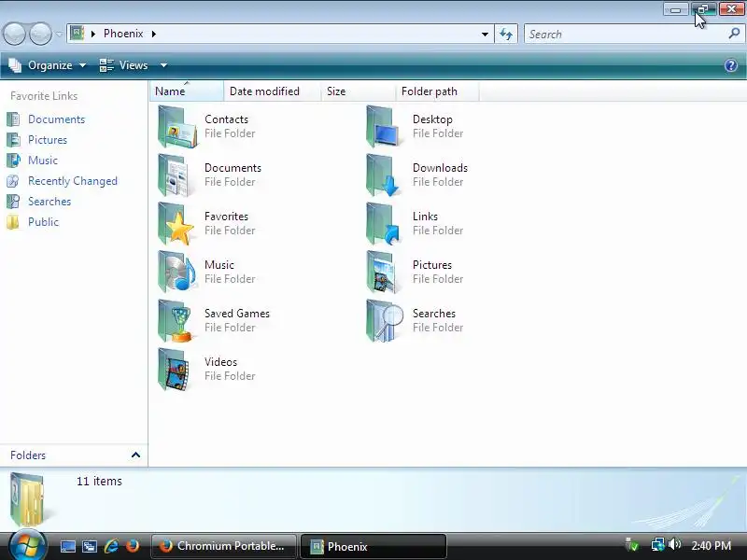Click the large user folder preview thumbnail
Screen dimensions: 747x560
[x=27, y=499]
